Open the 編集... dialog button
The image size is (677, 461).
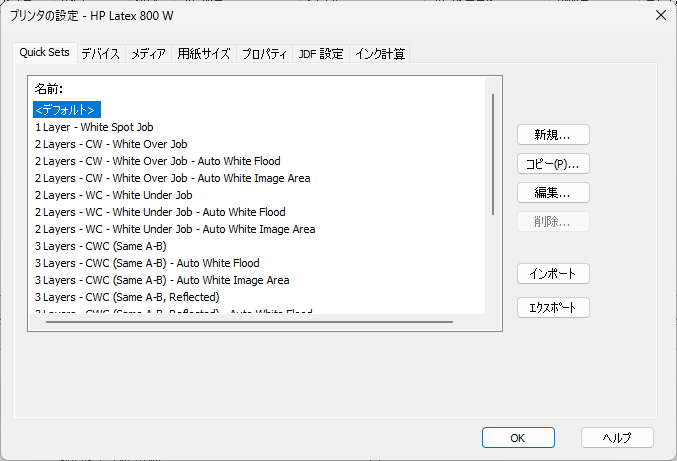pyautogui.click(x=553, y=193)
